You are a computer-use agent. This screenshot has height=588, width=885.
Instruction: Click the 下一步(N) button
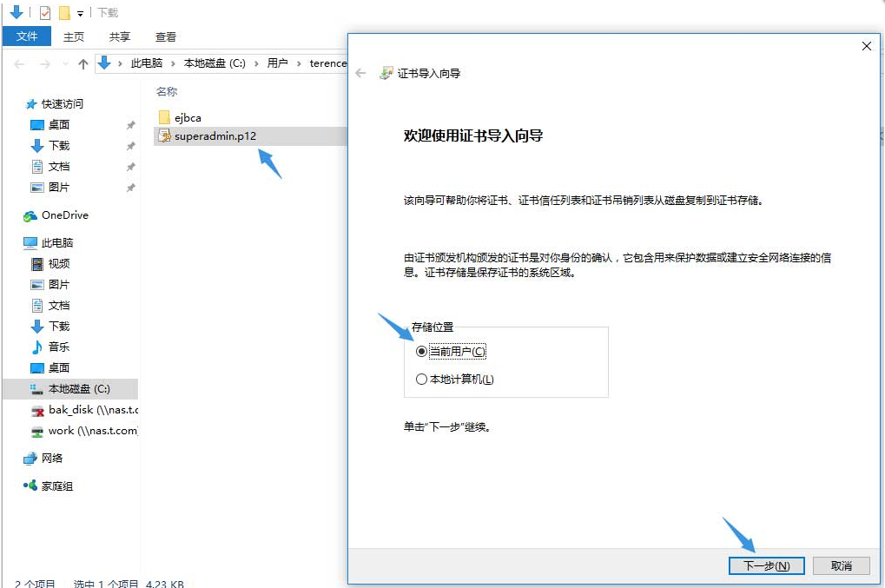pyautogui.click(x=766, y=565)
